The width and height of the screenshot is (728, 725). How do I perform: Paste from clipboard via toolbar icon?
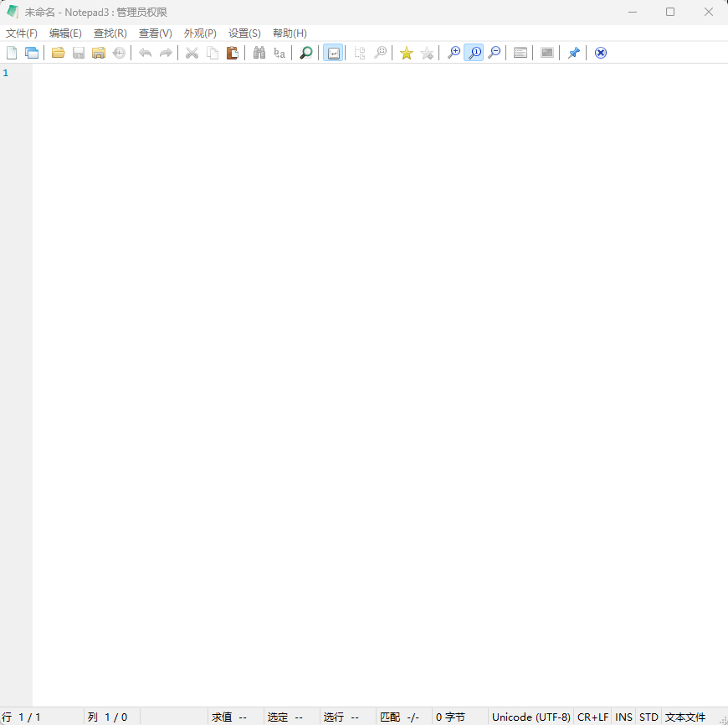(232, 52)
